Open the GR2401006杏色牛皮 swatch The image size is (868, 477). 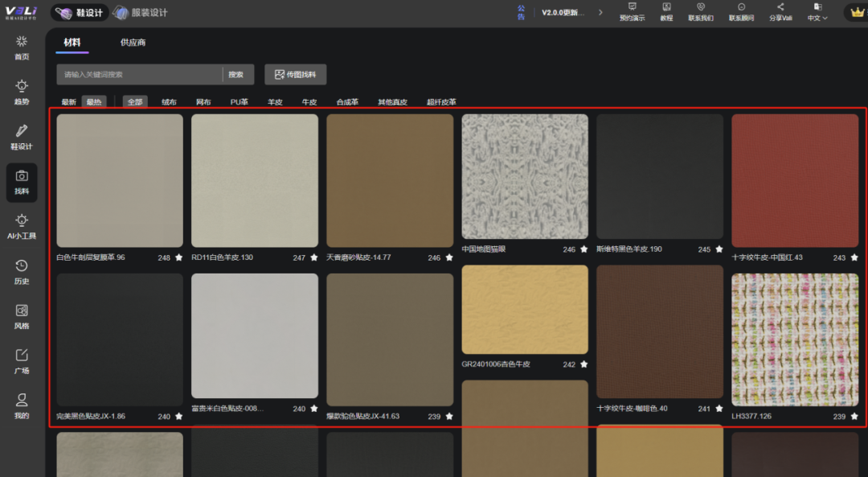pos(525,310)
